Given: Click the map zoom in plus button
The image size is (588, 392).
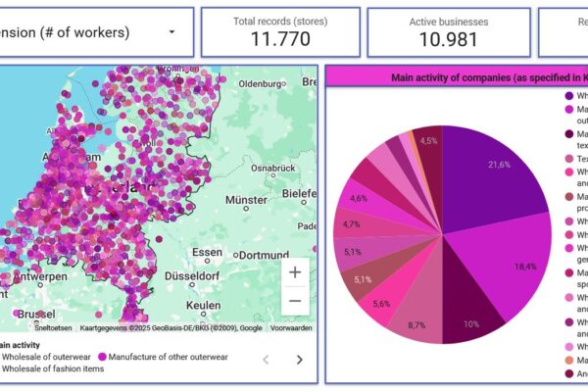Looking at the screenshot, I should 296,271.
